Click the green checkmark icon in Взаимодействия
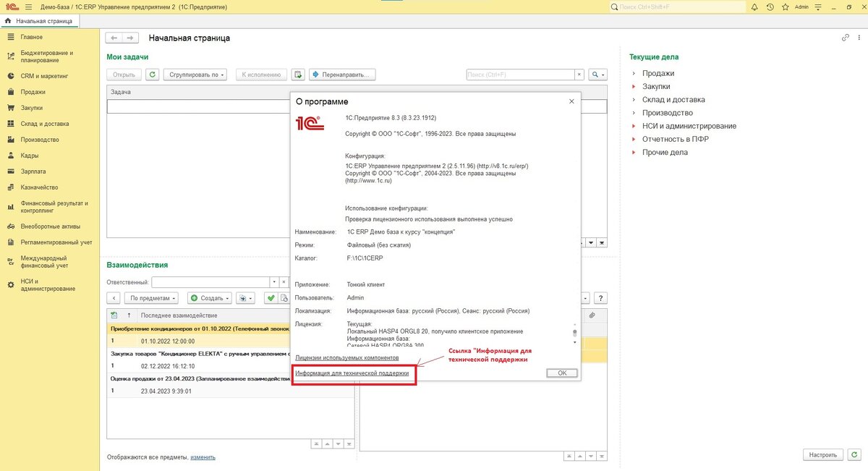This screenshot has height=471, width=868. tap(271, 297)
